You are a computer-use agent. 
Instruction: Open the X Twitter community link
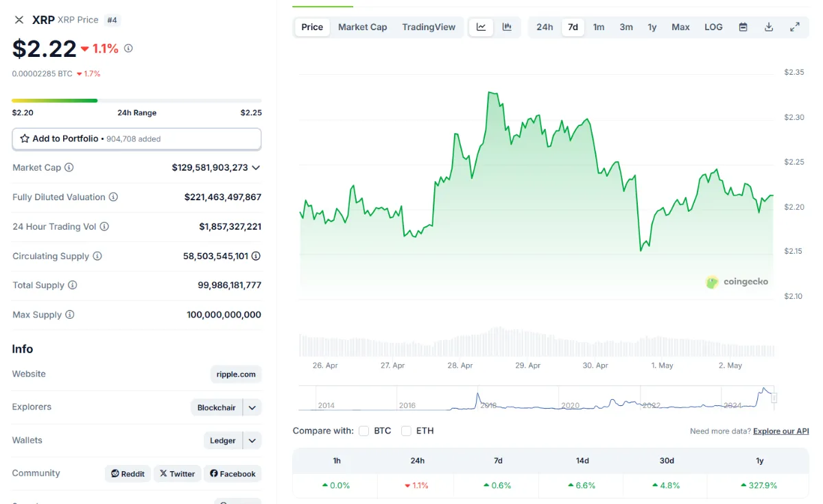point(177,474)
